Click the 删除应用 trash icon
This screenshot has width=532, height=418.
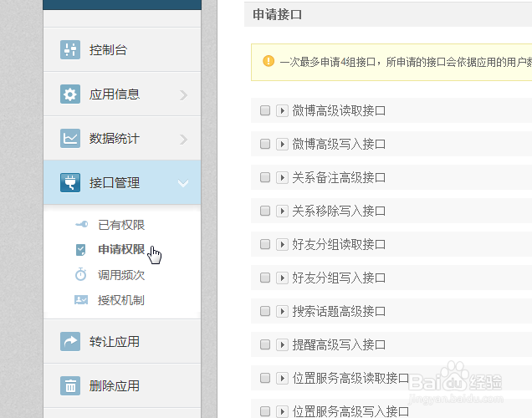click(x=70, y=385)
